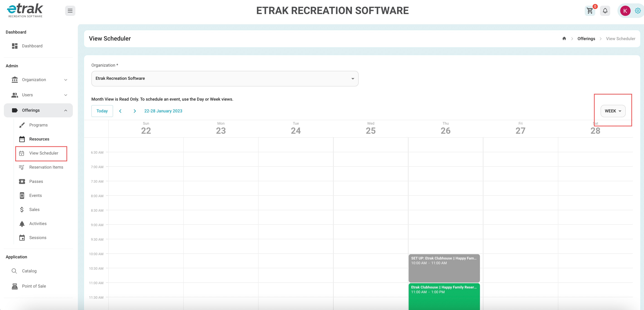Go to next week arrow
The image size is (644, 310).
coord(135,111)
